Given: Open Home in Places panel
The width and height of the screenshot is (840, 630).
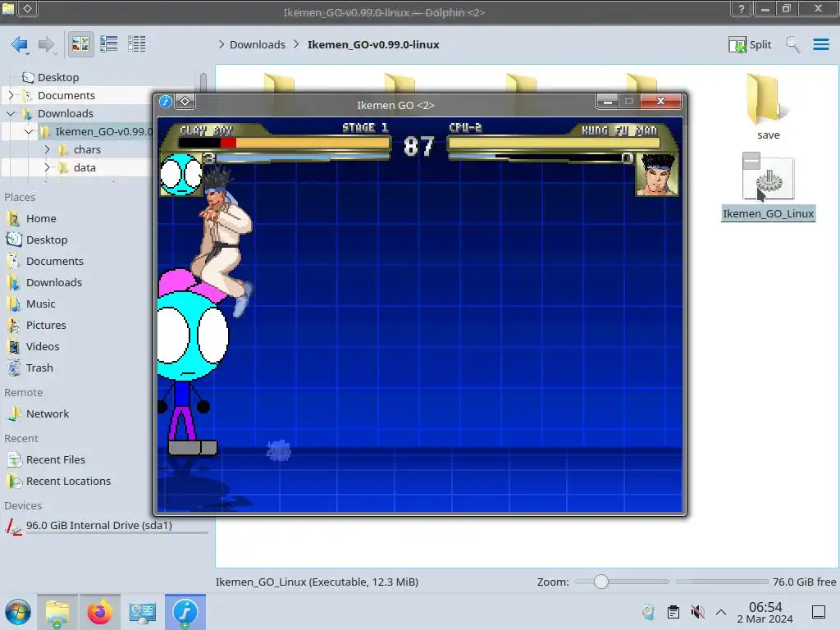Looking at the screenshot, I should click(x=32, y=218).
